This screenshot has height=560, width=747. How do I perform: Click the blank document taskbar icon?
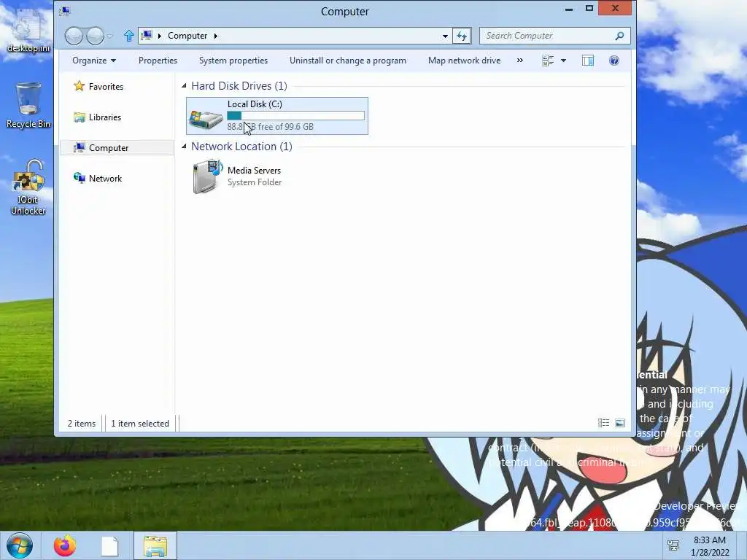tap(109, 546)
